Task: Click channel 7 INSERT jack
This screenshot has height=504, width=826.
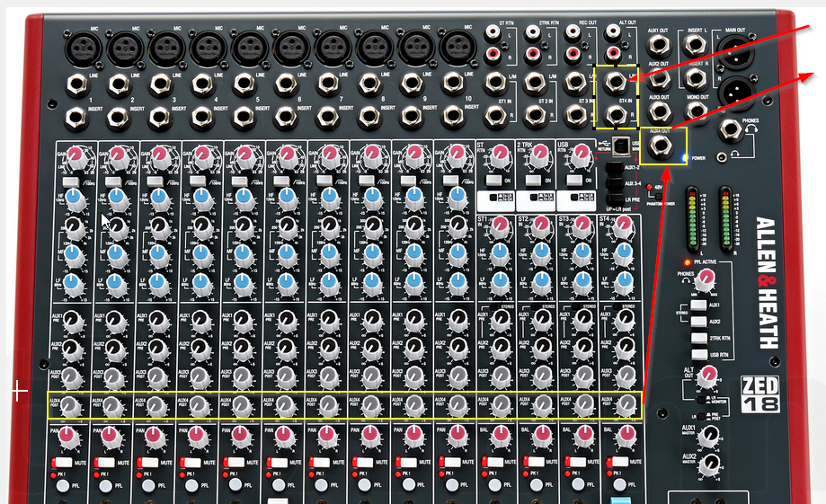Action: (328, 118)
